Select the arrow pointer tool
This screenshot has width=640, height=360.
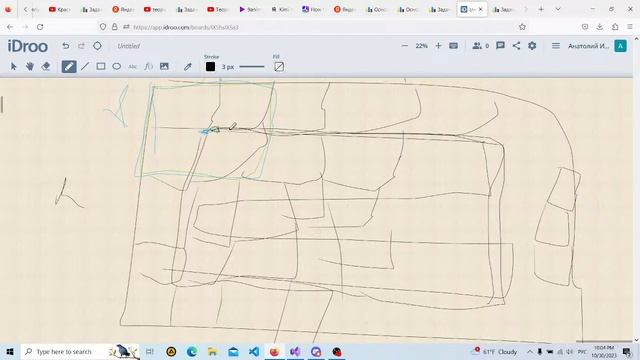13,66
